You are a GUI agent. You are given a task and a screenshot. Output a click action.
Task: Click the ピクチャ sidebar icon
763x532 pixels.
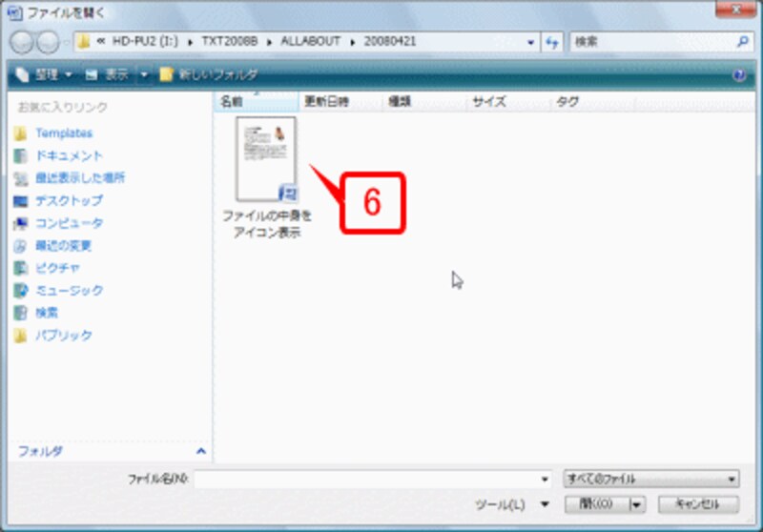[x=20, y=269]
